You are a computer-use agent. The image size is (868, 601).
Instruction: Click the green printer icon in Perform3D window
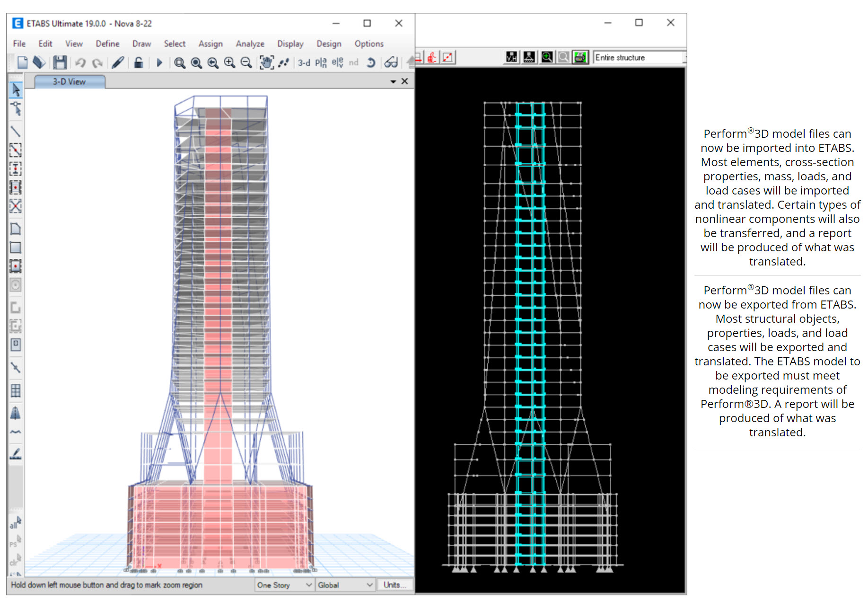580,57
